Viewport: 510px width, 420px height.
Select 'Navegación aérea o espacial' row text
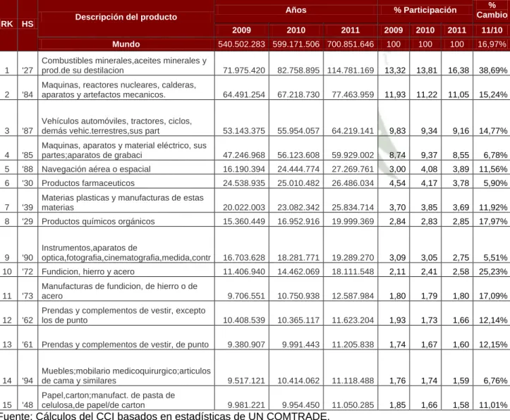96,169
